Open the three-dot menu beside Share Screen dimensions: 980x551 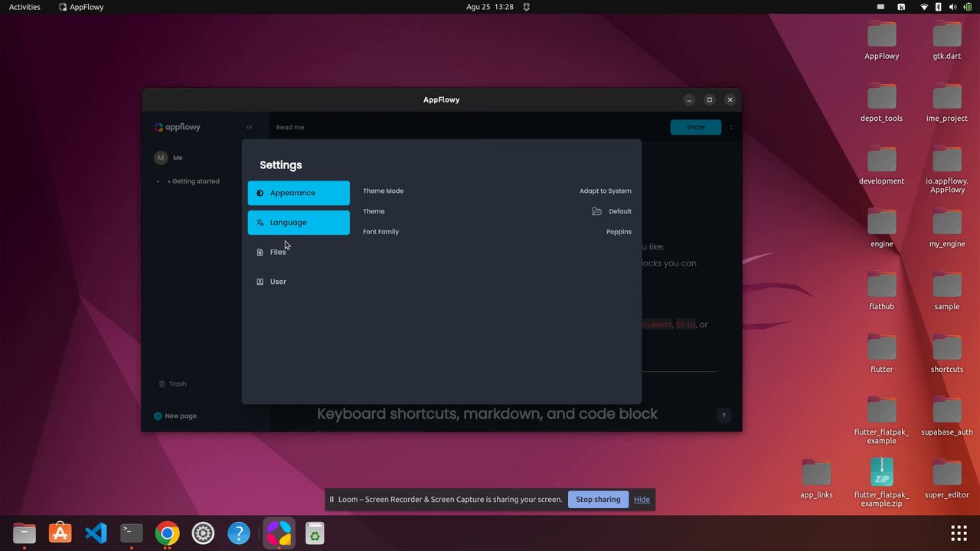pyautogui.click(x=730, y=127)
